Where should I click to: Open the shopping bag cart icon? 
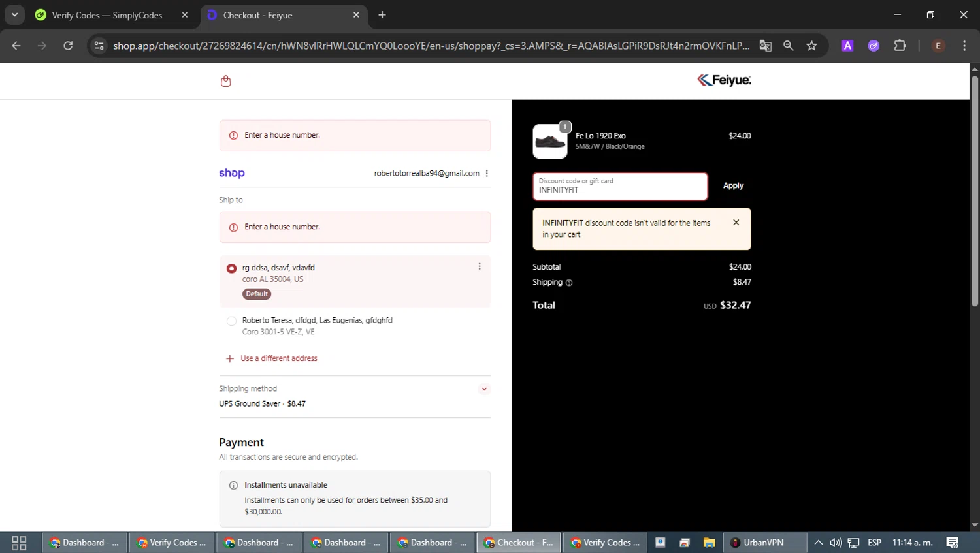point(226,81)
